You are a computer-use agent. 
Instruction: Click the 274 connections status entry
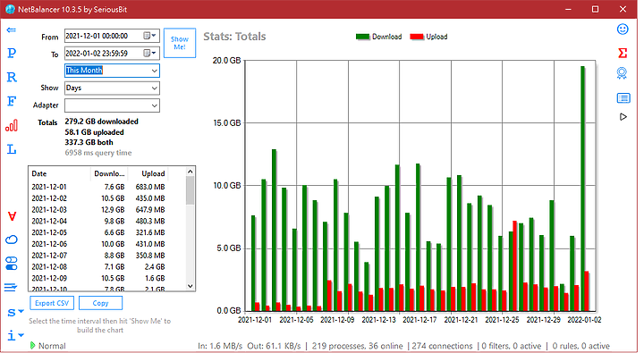point(442,346)
